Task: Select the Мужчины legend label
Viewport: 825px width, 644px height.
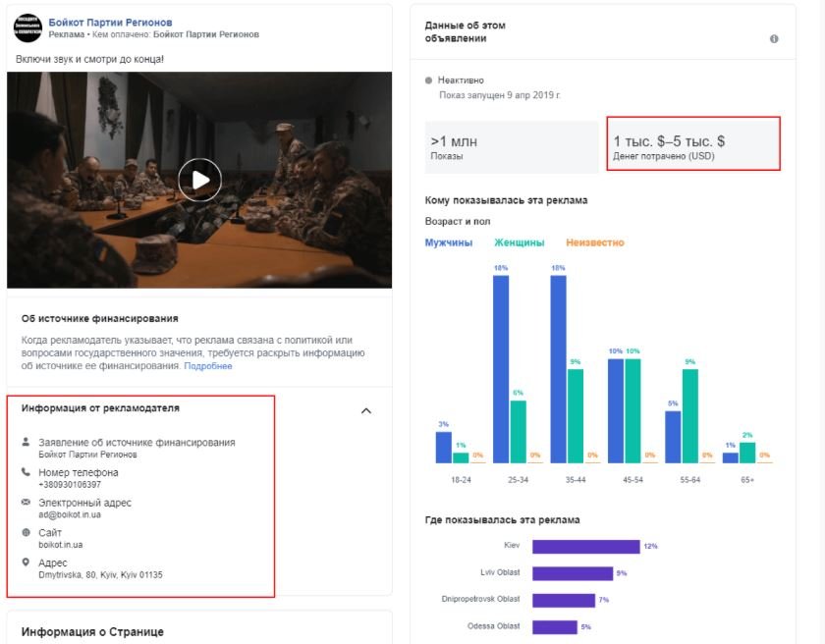Action: click(x=448, y=242)
